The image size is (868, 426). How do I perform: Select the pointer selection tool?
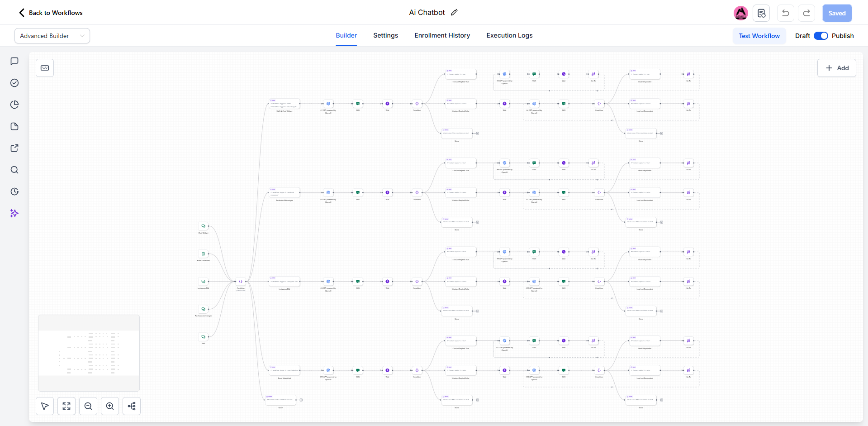45,406
